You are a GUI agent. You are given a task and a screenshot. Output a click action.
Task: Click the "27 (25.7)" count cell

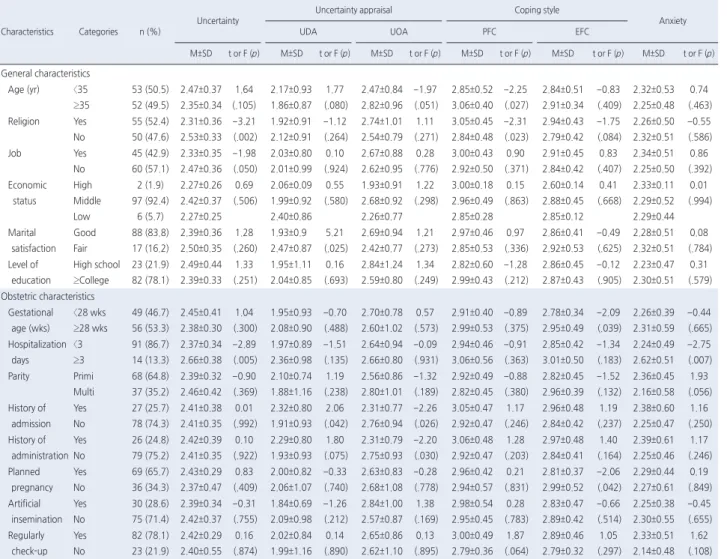(150, 408)
